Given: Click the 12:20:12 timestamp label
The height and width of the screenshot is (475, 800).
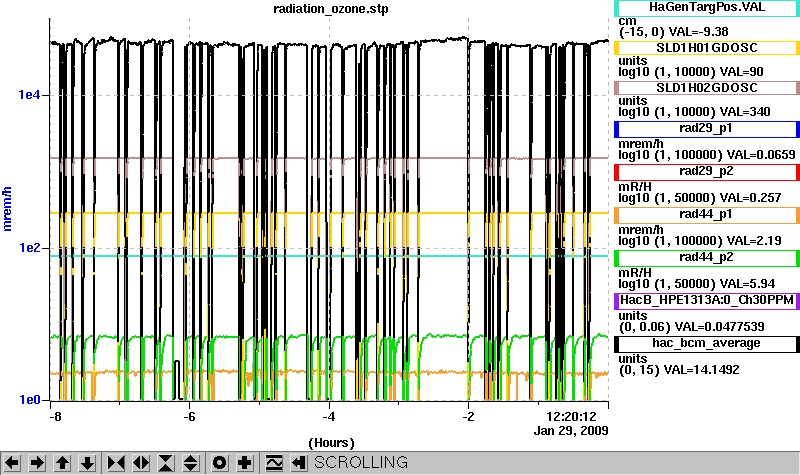Looking at the screenshot, I should click(571, 417).
